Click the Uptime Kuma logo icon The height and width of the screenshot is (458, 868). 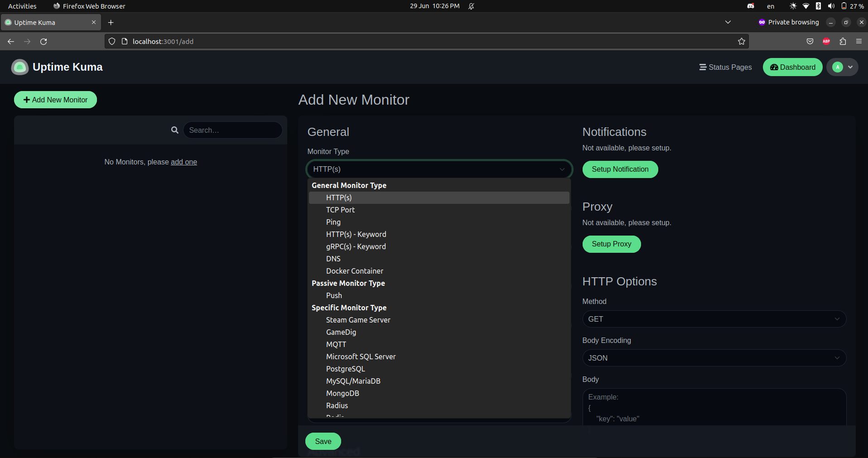point(19,67)
